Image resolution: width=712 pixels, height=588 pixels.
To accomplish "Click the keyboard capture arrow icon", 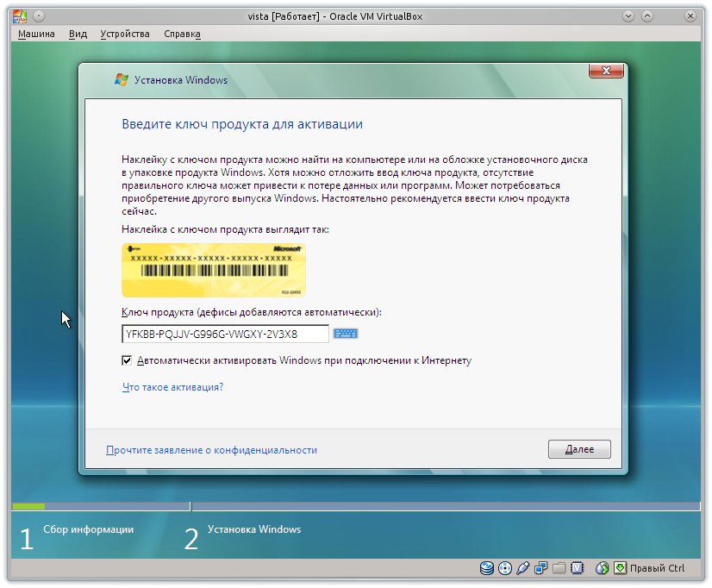I will pos(620,568).
